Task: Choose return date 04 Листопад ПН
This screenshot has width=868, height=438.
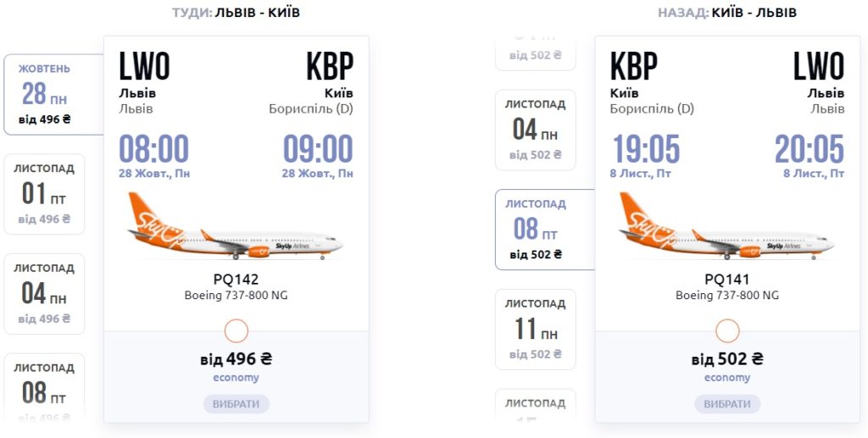Action: point(536,130)
